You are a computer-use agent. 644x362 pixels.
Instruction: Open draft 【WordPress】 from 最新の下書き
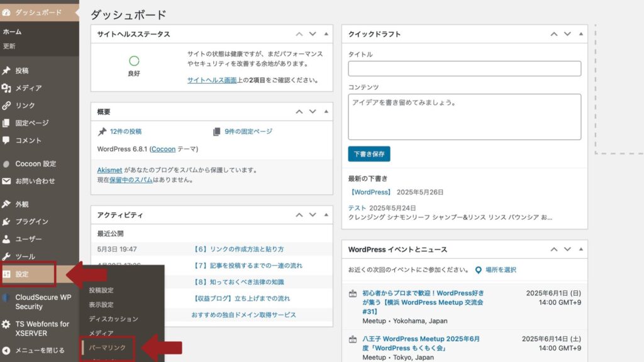click(x=370, y=192)
